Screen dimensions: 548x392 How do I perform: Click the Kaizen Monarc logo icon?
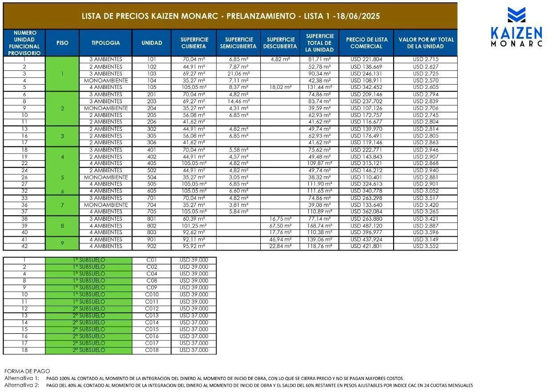(x=516, y=15)
